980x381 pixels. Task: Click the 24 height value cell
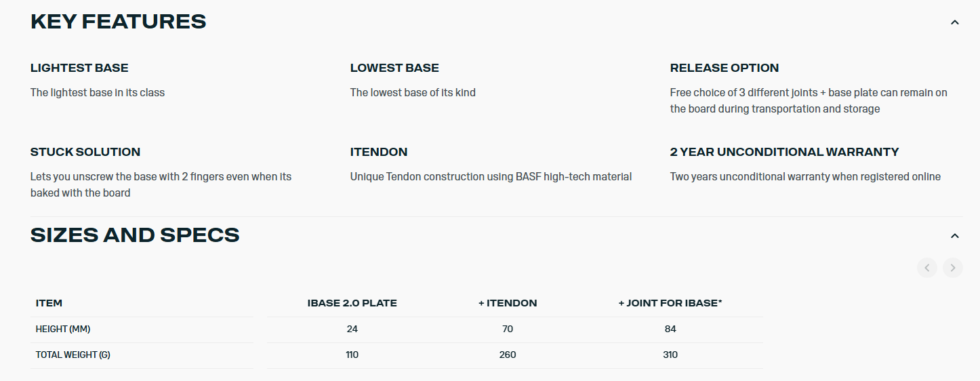(x=352, y=329)
